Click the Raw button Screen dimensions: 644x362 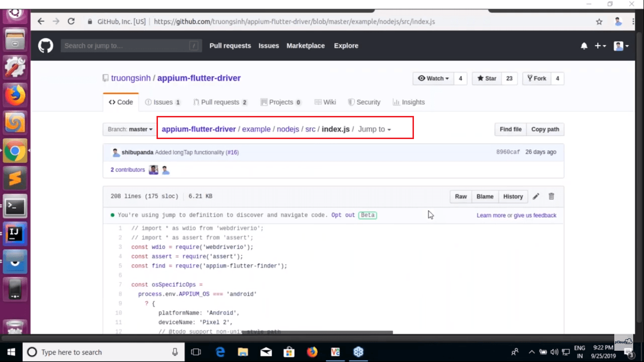(x=461, y=197)
